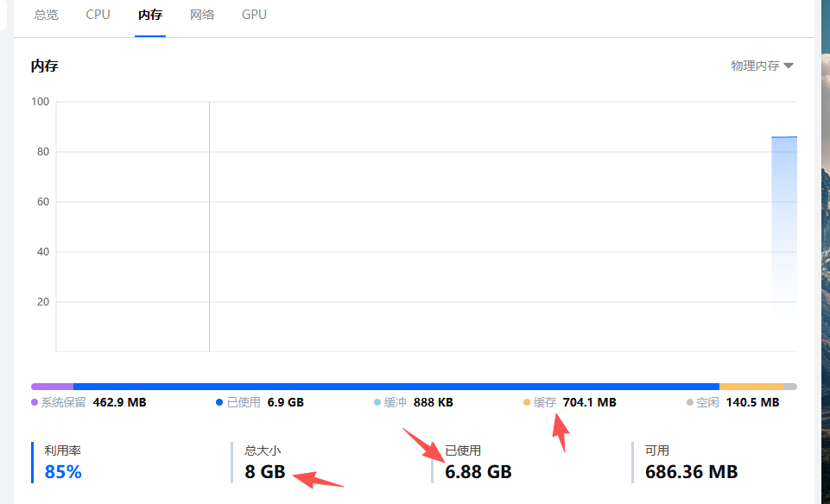
Task: Go to the 网络 tab
Action: click(x=202, y=15)
